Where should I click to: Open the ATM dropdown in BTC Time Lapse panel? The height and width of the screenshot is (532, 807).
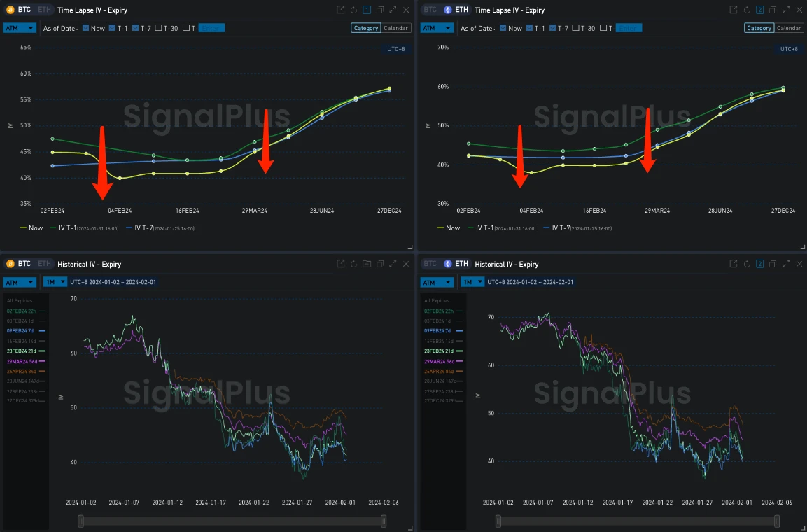tap(20, 28)
